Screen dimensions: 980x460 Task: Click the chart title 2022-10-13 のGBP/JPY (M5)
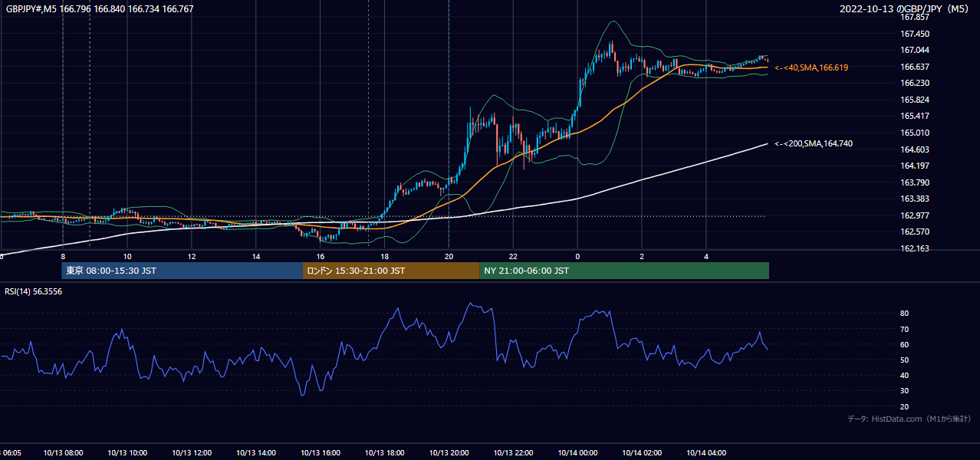(x=906, y=8)
